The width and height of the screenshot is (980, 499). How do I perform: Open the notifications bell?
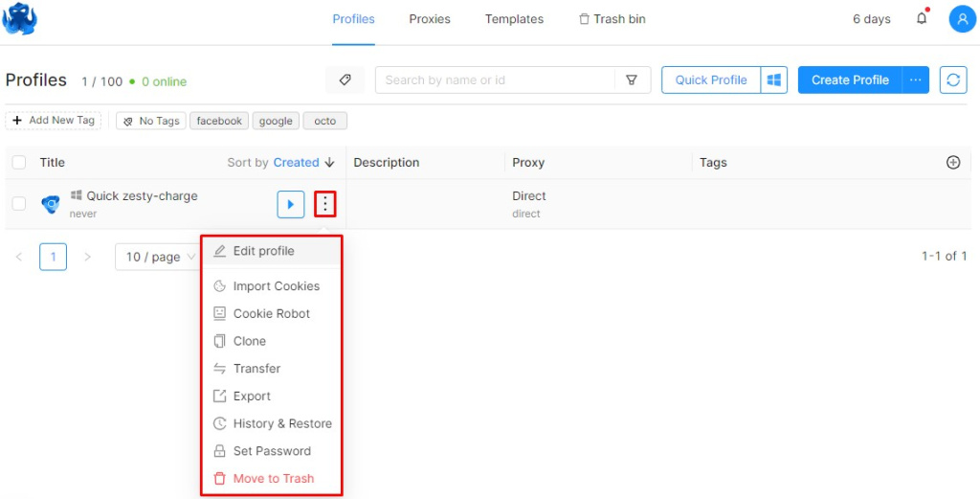pos(922,19)
